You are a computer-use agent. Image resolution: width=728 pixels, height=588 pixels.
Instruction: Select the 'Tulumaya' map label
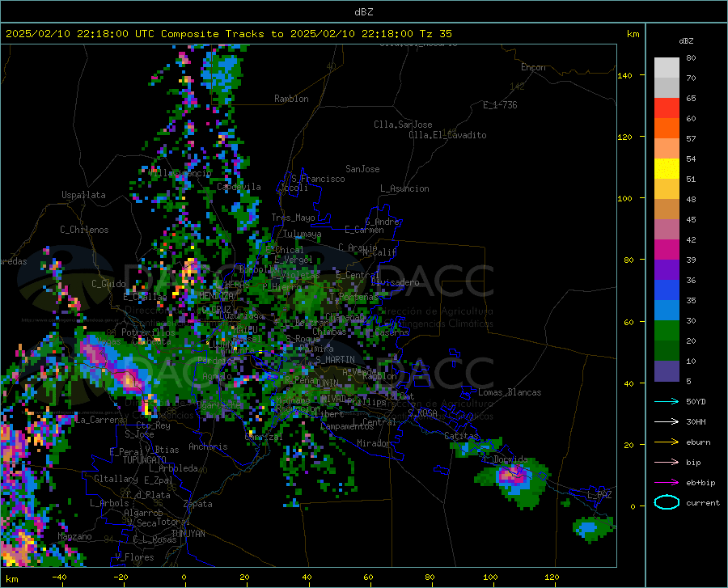(x=302, y=234)
